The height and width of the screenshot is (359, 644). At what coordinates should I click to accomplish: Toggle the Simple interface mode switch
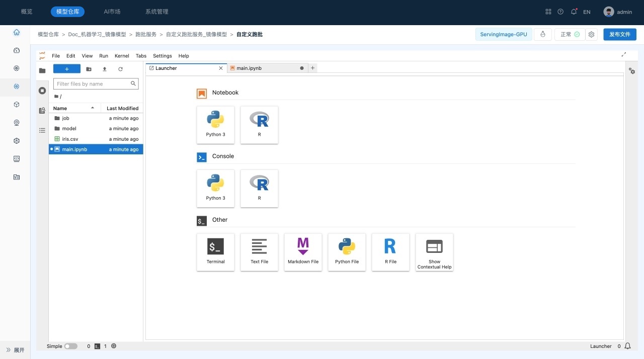click(x=70, y=346)
